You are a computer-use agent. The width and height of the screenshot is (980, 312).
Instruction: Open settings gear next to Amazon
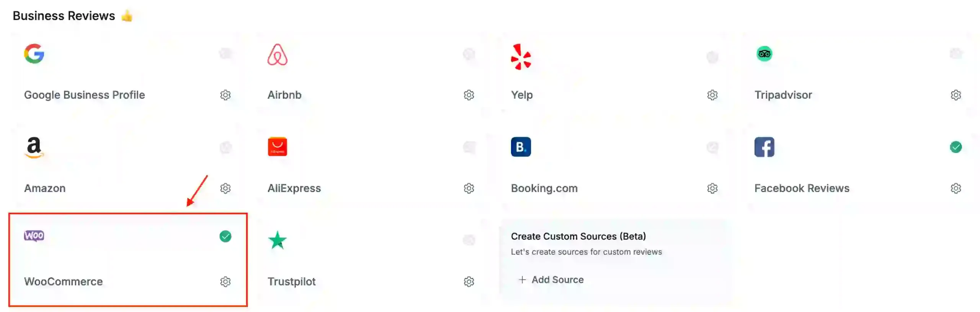pos(225,188)
